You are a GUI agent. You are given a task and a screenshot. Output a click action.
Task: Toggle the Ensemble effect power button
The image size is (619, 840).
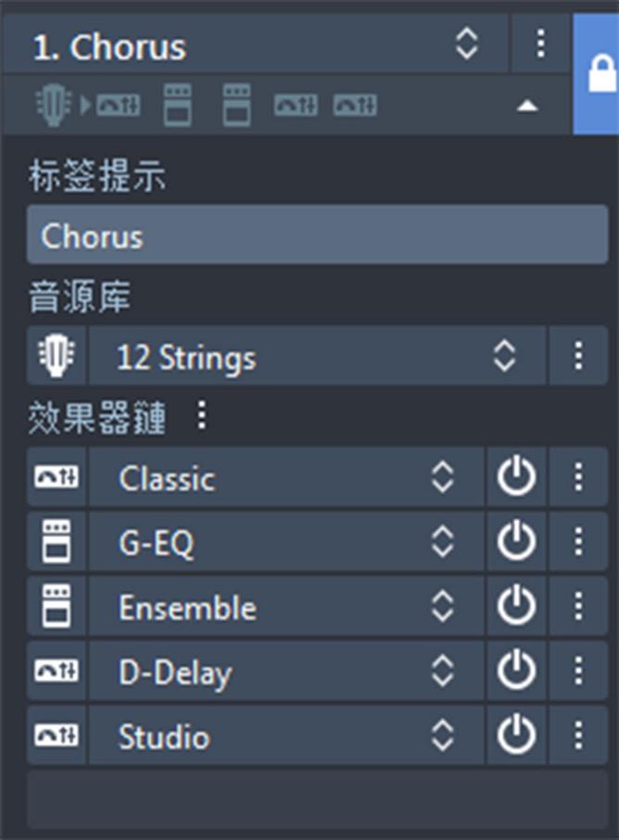pos(516,607)
